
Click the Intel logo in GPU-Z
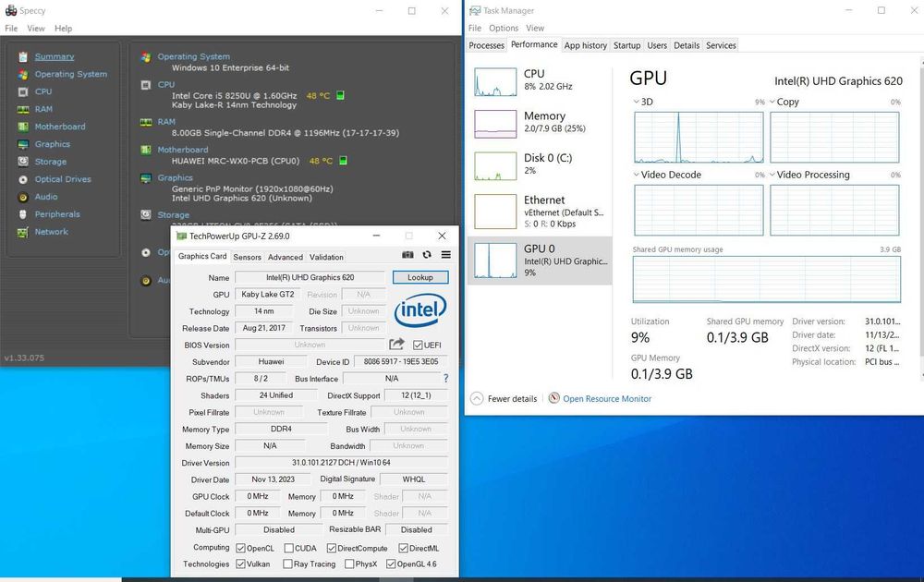pyautogui.click(x=420, y=309)
